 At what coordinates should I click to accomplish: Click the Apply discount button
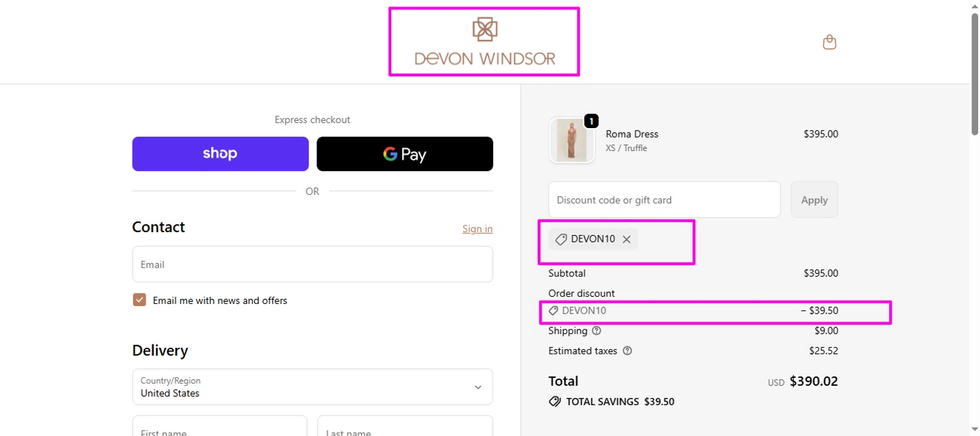(814, 200)
